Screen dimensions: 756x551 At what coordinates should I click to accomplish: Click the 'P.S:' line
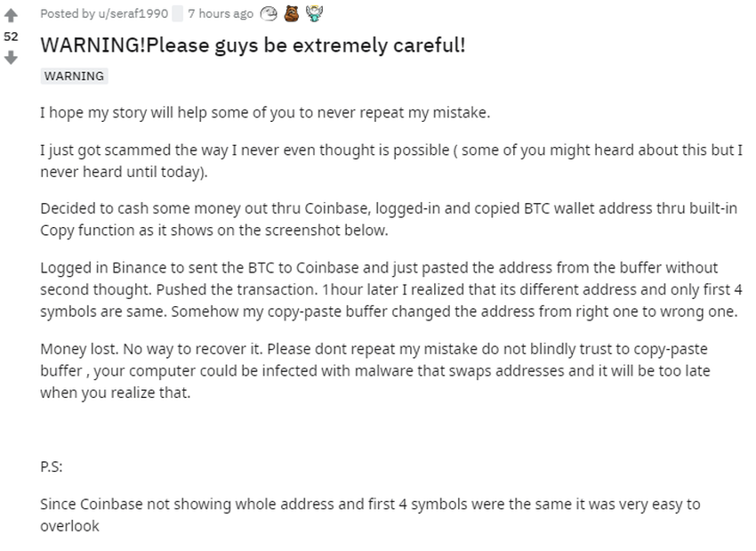tap(51, 467)
